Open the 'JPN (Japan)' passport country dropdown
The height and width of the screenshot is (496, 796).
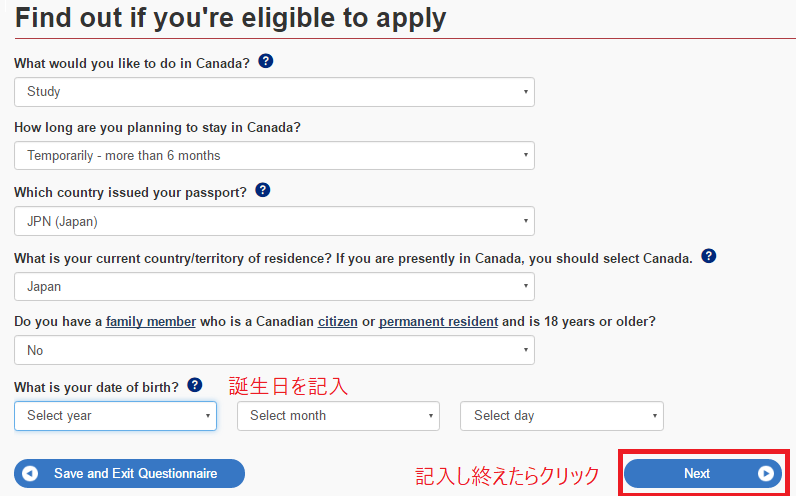[x=274, y=221]
